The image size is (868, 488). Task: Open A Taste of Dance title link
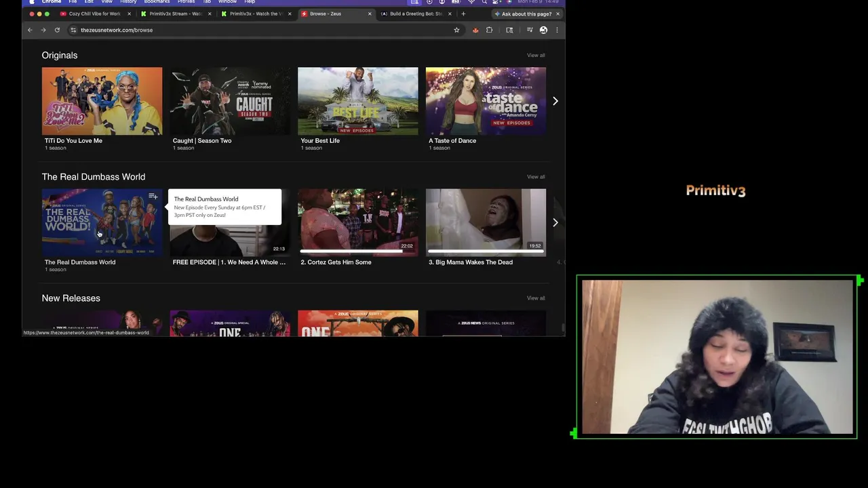tap(452, 141)
